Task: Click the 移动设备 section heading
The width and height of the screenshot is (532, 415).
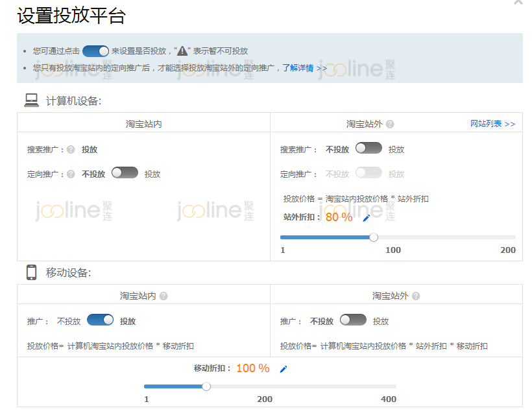Action: point(69,272)
